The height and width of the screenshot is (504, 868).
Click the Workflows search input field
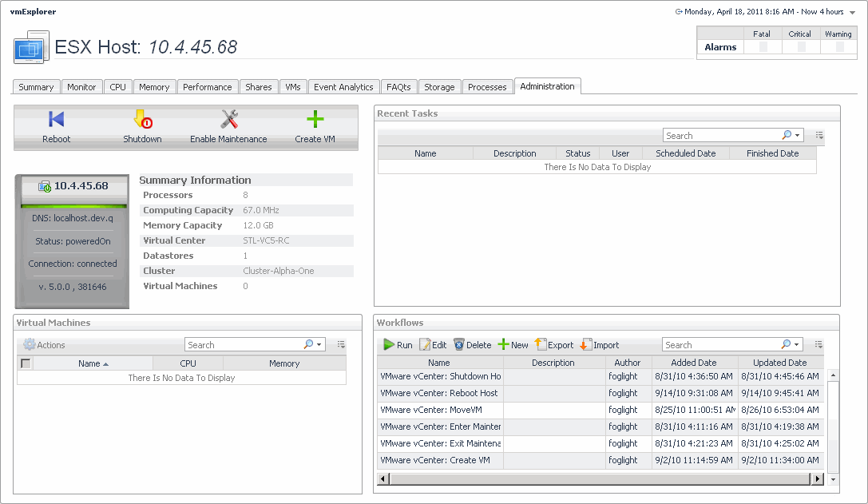(x=719, y=345)
